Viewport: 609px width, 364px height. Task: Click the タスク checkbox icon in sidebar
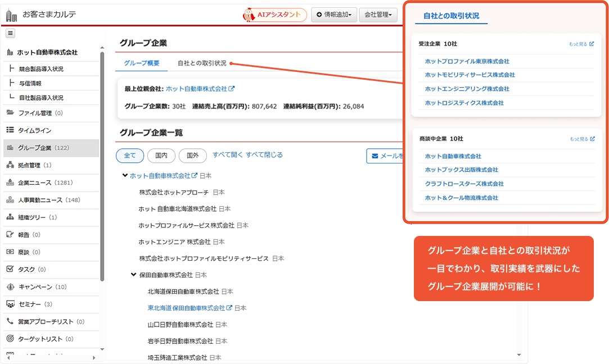10,269
